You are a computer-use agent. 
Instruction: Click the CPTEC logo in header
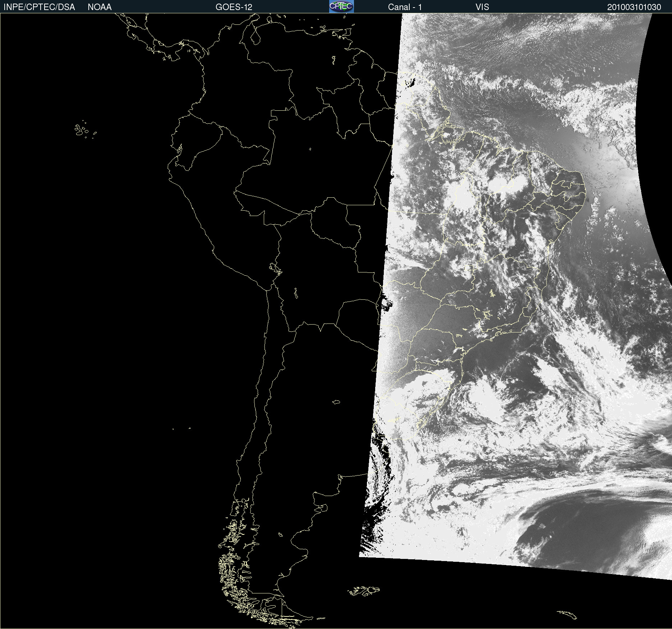point(341,6)
